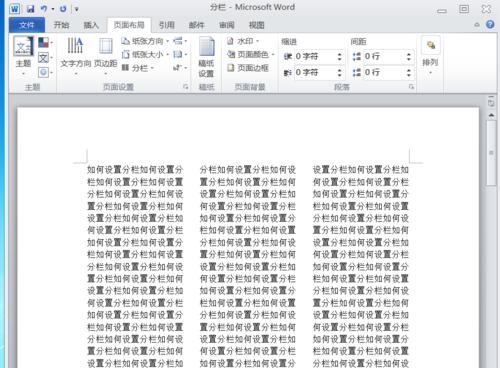Open 页面设置 dialog launcher

pyautogui.click(x=186, y=87)
